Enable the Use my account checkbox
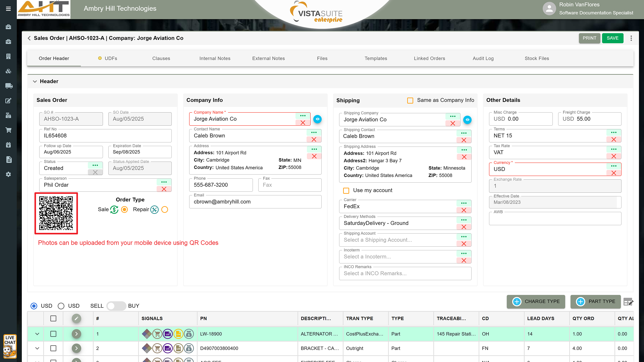Image resolution: width=644 pixels, height=362 pixels. (346, 190)
